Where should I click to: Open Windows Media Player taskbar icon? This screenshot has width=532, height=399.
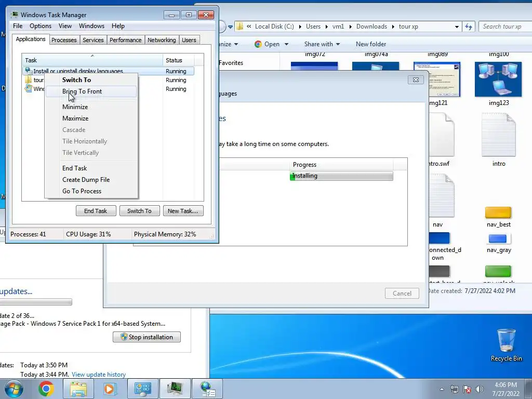[110, 389]
